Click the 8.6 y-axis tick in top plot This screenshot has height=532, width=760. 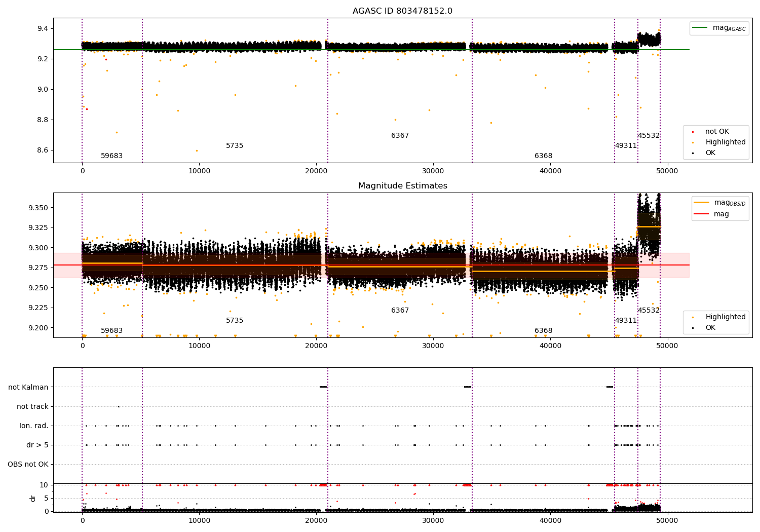click(43, 150)
